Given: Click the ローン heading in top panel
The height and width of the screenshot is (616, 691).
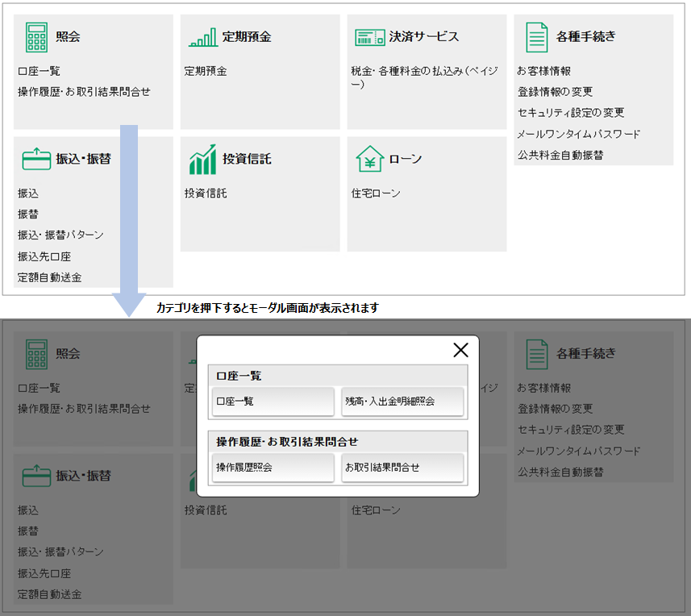Looking at the screenshot, I should point(406,159).
